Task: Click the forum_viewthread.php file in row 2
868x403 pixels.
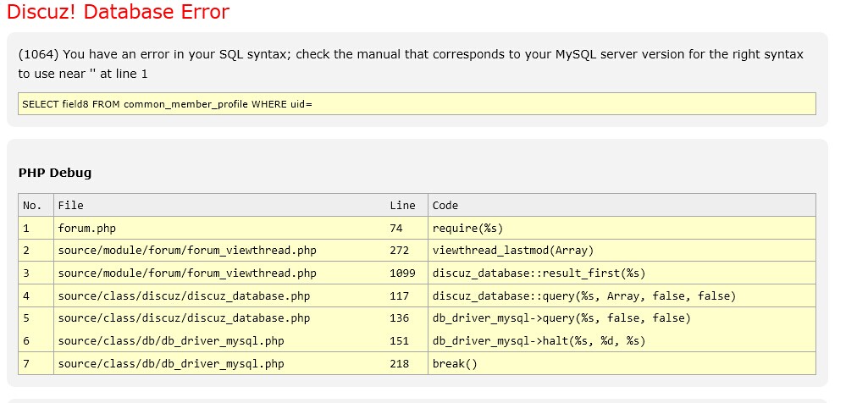Action: pyautogui.click(x=187, y=251)
